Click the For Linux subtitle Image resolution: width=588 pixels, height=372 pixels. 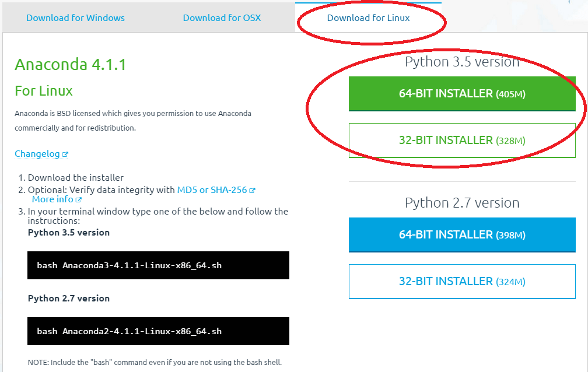point(43,91)
